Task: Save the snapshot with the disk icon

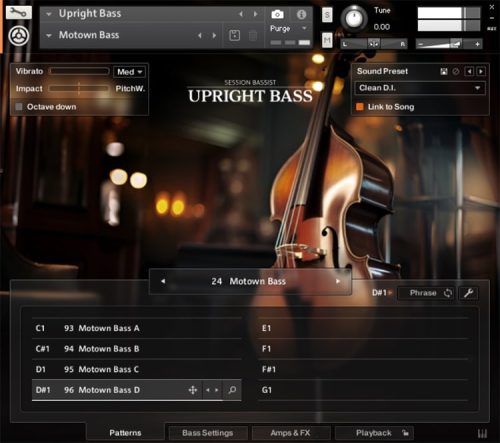Action: point(235,35)
